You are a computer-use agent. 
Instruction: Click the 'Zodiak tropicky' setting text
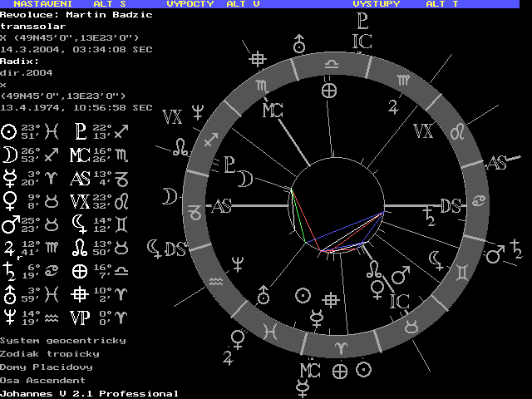coord(49,353)
